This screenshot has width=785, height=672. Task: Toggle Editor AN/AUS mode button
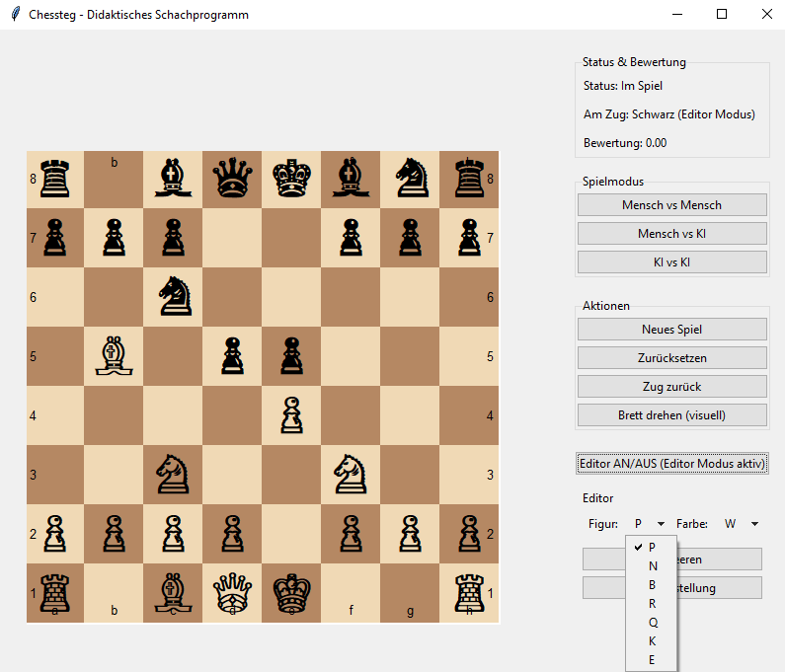(671, 464)
